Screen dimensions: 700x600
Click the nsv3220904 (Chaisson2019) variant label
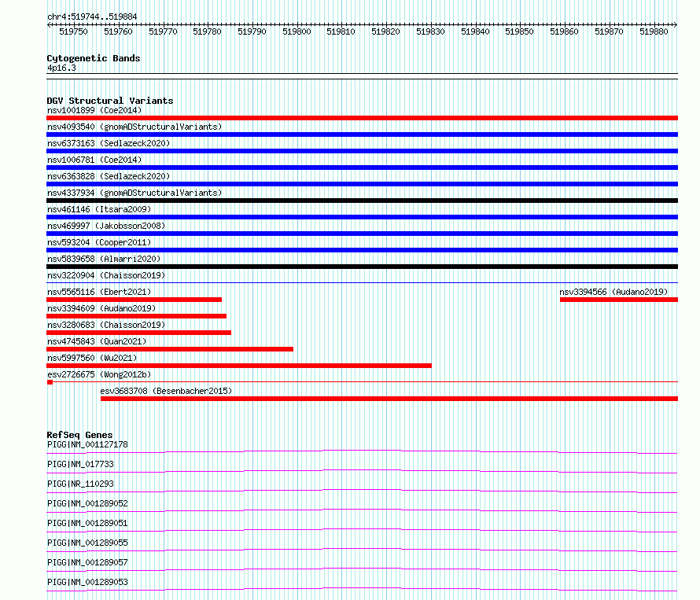coord(106,275)
